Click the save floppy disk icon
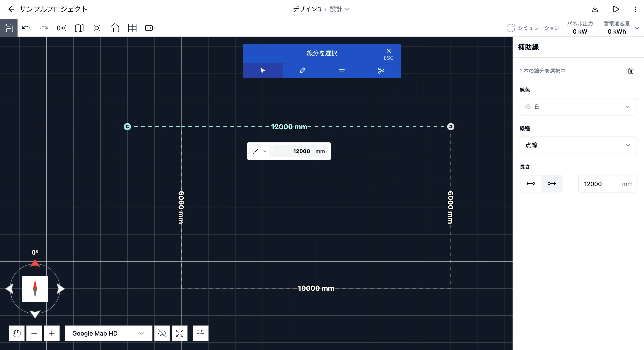The height and width of the screenshot is (350, 644). pos(9,28)
